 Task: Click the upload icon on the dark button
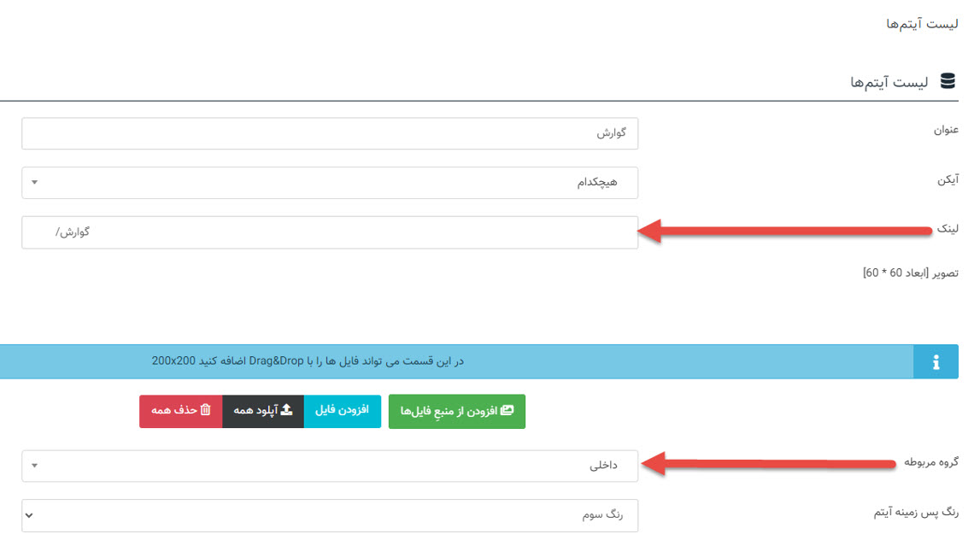click(286, 410)
